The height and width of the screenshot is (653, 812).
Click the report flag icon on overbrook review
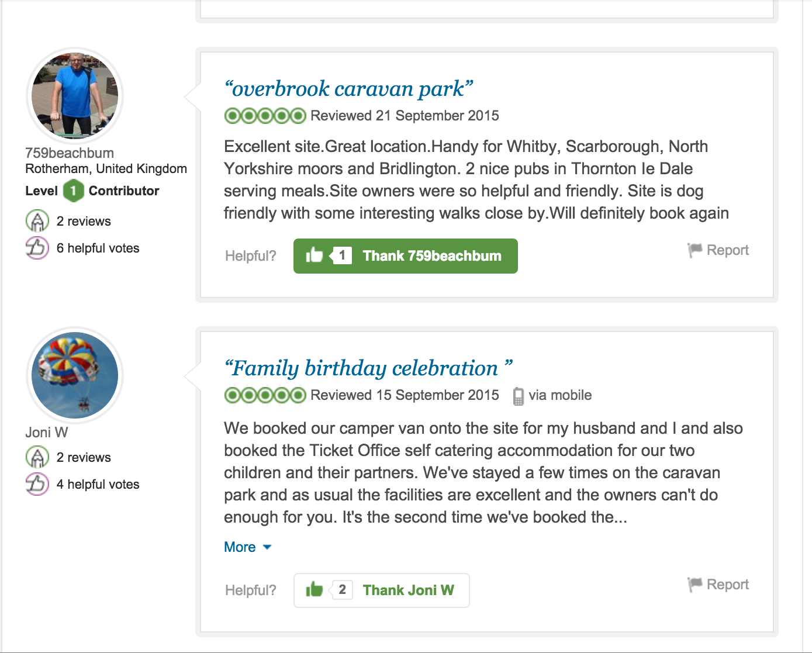point(695,250)
